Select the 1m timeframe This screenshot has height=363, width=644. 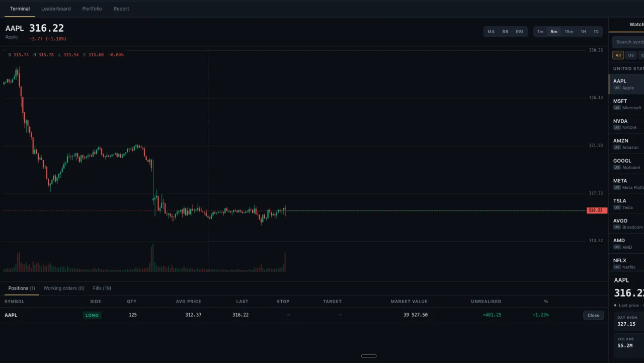pos(540,32)
